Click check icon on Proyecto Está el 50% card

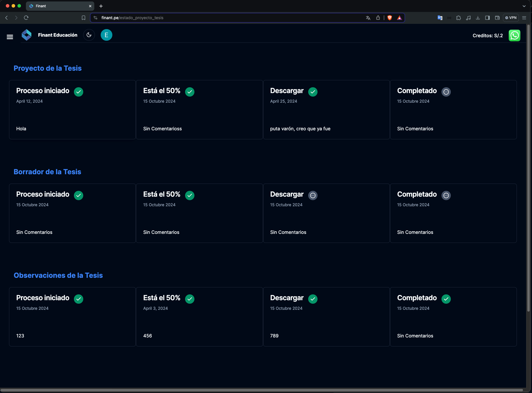(190, 92)
